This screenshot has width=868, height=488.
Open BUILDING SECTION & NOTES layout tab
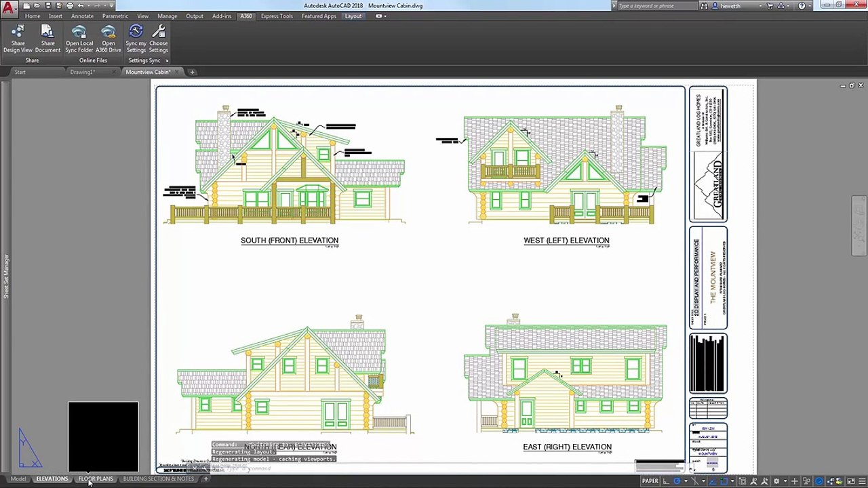click(159, 479)
